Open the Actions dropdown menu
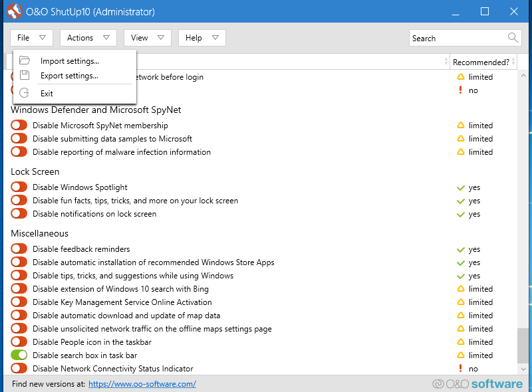 [x=88, y=38]
